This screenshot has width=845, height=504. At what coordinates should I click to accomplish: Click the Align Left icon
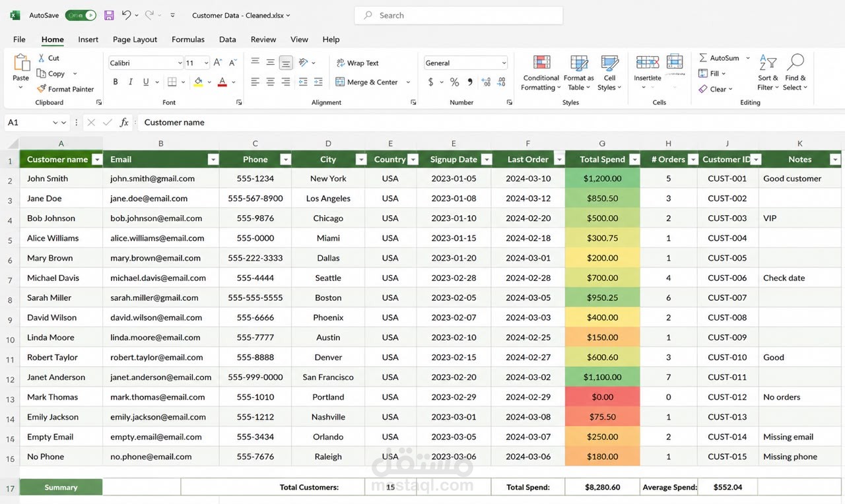[255, 82]
